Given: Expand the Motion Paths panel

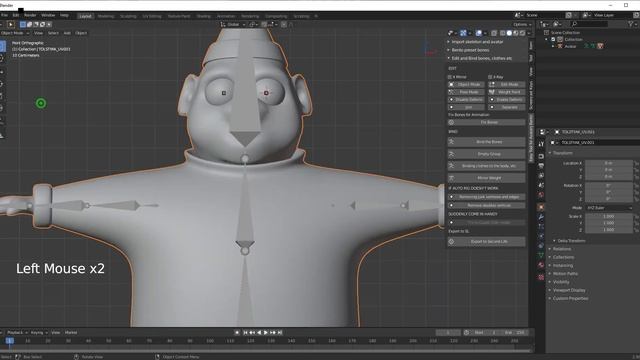Looking at the screenshot, I should tap(565, 273).
